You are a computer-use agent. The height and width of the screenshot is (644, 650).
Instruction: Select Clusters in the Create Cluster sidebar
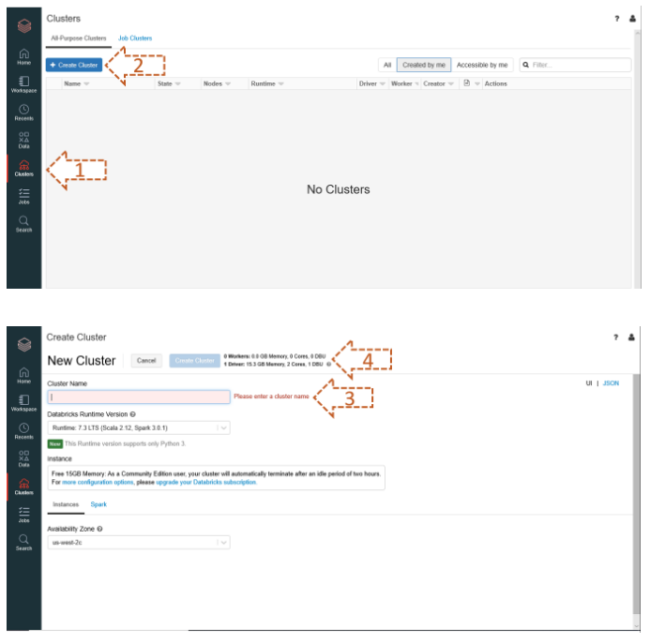tap(24, 487)
